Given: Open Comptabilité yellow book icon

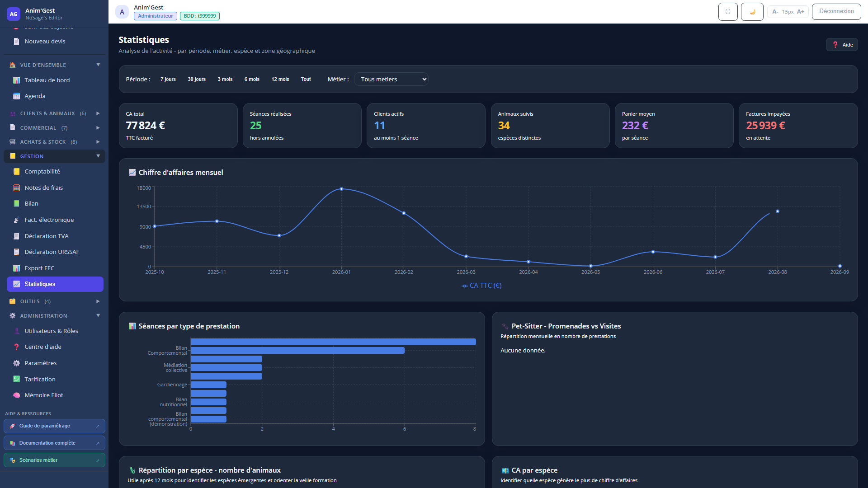Looking at the screenshot, I should tap(16, 172).
